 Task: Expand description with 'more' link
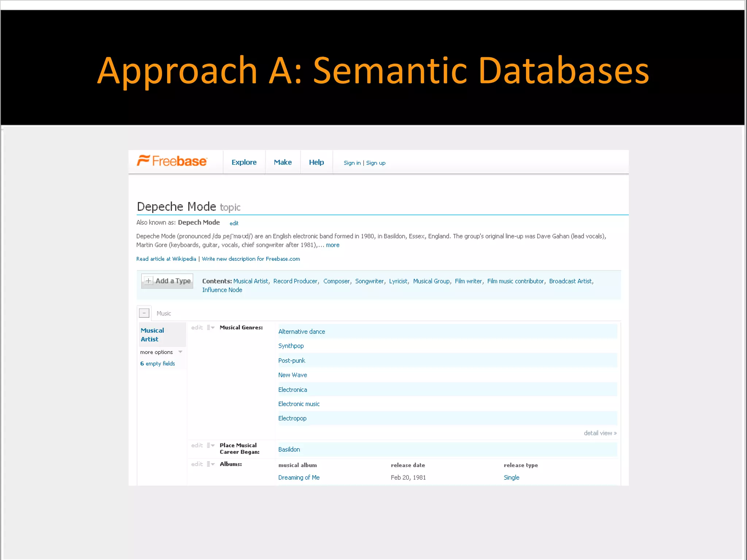pos(333,245)
